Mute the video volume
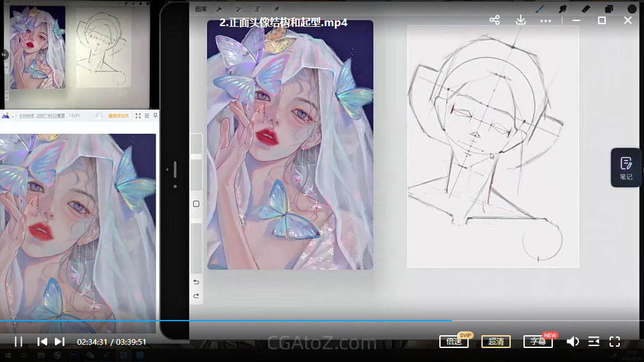 point(573,342)
